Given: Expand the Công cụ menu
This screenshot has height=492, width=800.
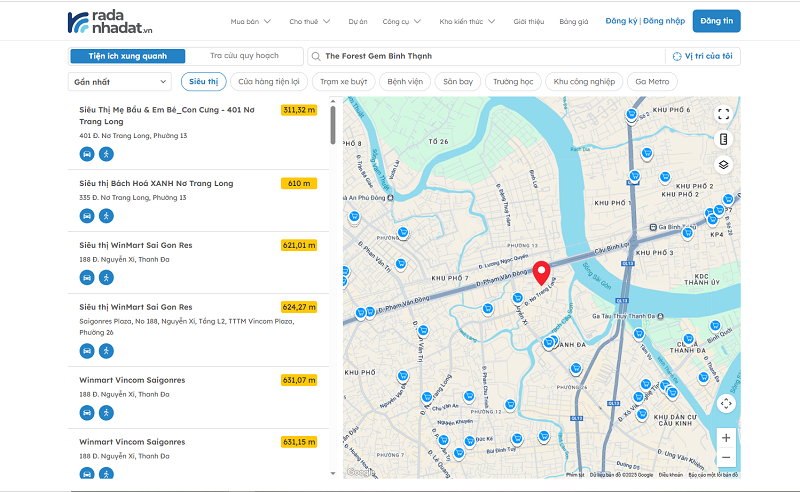Looking at the screenshot, I should [x=402, y=21].
